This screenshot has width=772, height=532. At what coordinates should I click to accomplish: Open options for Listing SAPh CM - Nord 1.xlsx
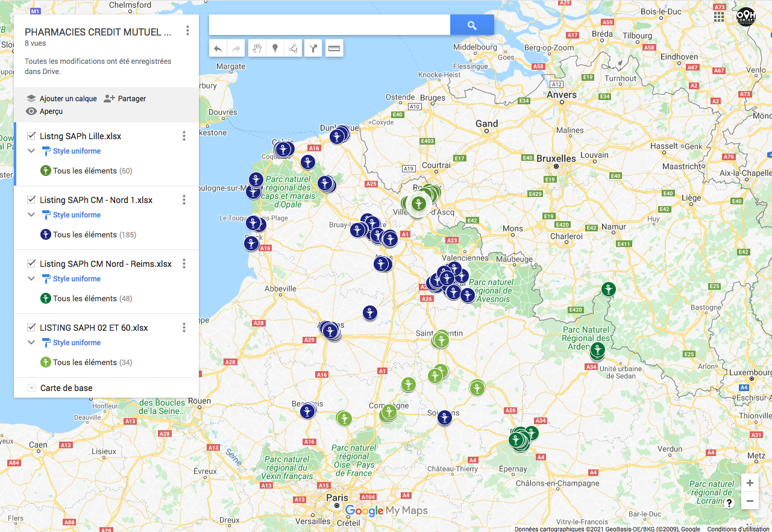coord(184,200)
